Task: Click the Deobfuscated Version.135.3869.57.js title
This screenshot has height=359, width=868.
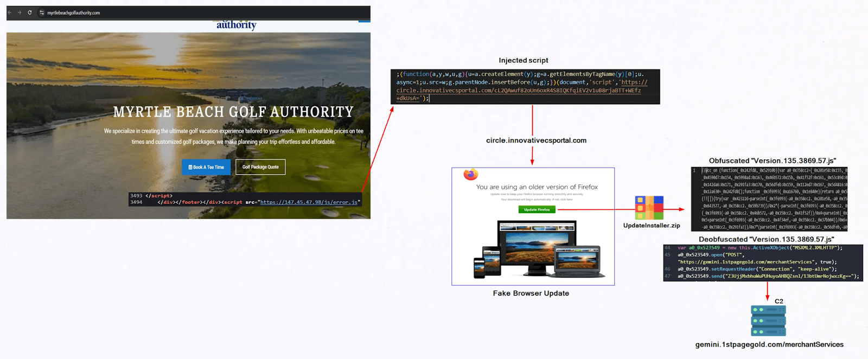Action: 767,239
